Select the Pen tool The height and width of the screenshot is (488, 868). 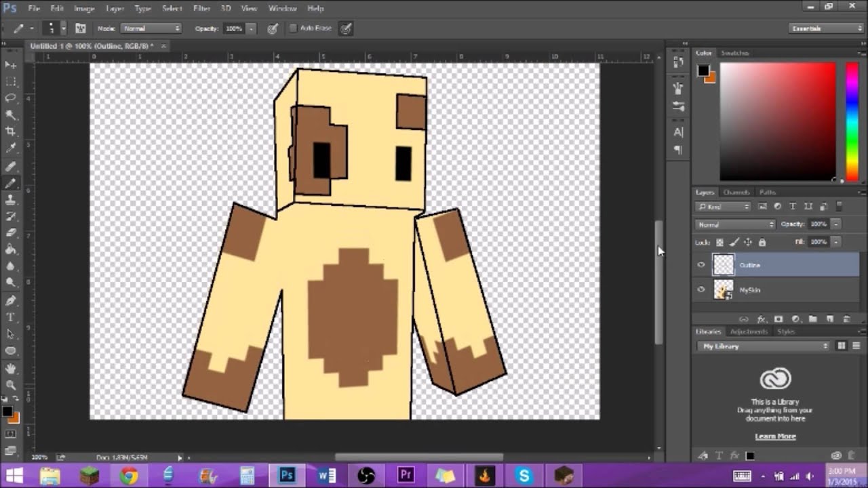(x=10, y=301)
